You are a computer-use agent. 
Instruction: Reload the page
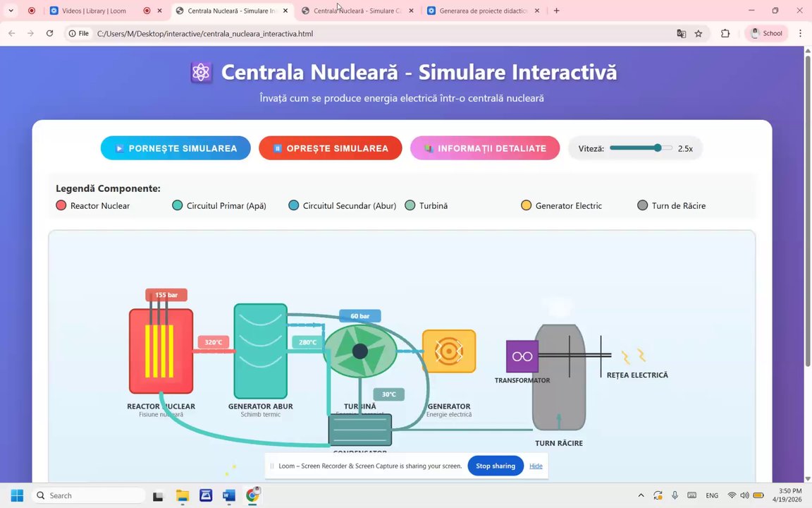(50, 33)
